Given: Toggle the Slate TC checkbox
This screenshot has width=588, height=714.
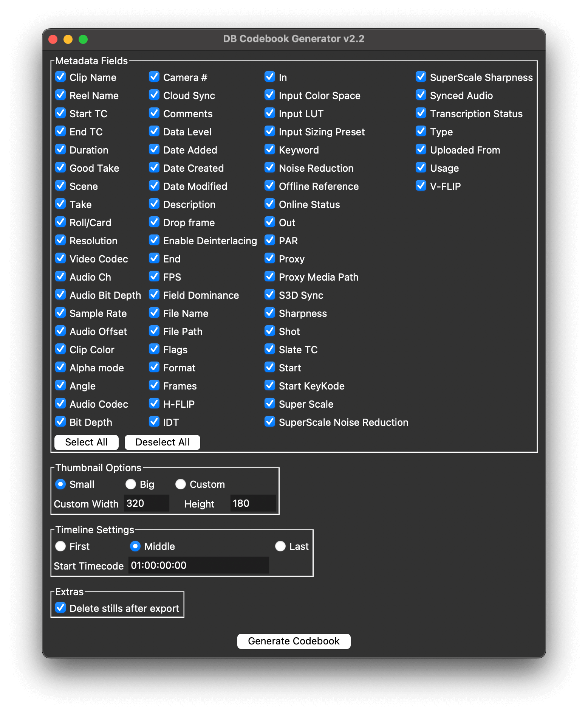Looking at the screenshot, I should [x=270, y=349].
